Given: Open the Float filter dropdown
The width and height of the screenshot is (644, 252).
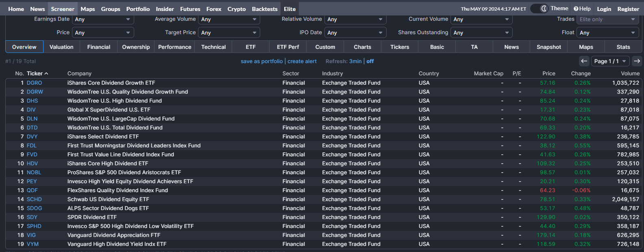Looking at the screenshot, I should [x=607, y=33].
